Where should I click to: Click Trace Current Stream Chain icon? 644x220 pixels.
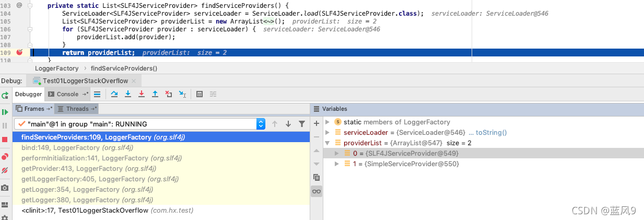pyautogui.click(x=213, y=94)
